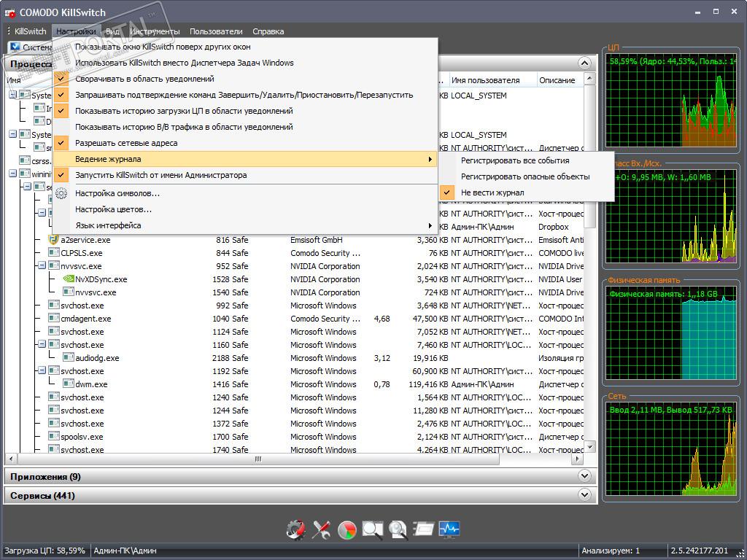Screen dimensions: 747x560
Task: Open Язык интерфейса submenu
Action: coord(245,226)
